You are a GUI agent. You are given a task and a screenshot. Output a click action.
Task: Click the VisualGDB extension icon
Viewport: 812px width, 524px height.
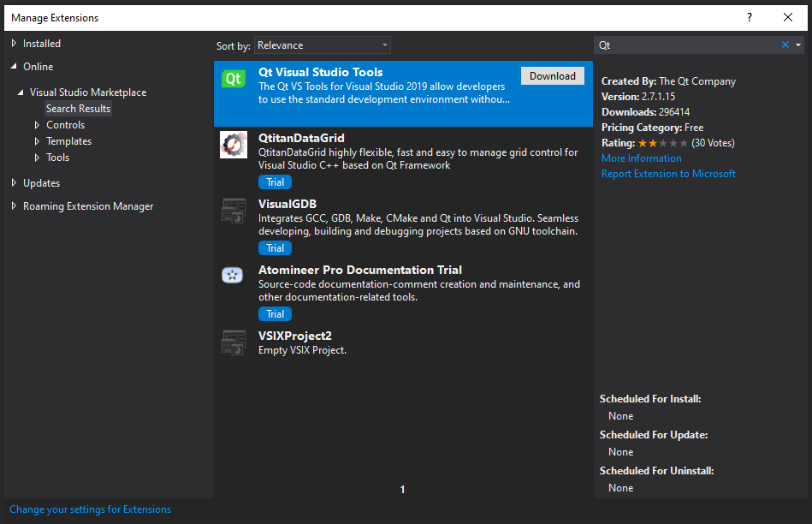tap(234, 211)
